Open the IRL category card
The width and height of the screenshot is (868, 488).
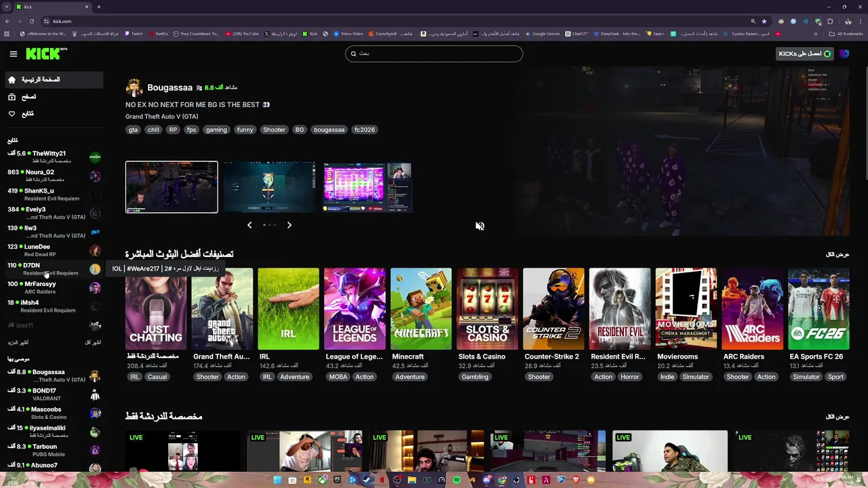pos(288,309)
